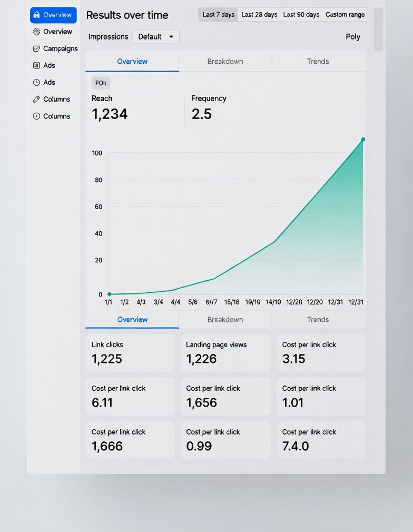The width and height of the screenshot is (413, 532).
Task: Click the clock icon next to Columns
Action: [36, 116]
